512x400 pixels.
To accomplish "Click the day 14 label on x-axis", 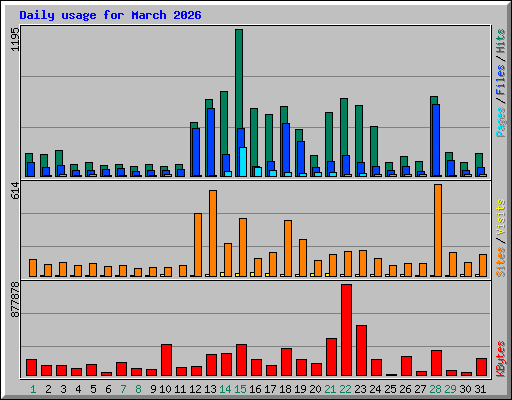I will click(x=225, y=389).
